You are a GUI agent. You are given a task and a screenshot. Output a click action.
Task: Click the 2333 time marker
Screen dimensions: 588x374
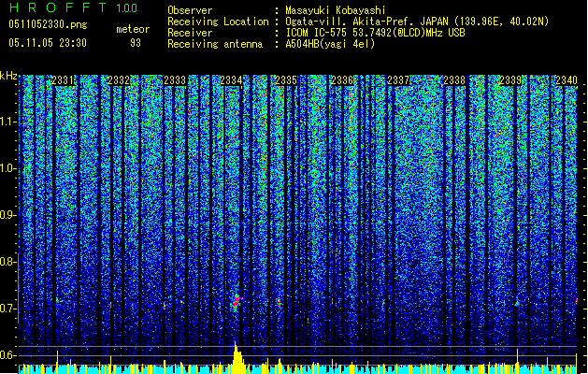[175, 80]
